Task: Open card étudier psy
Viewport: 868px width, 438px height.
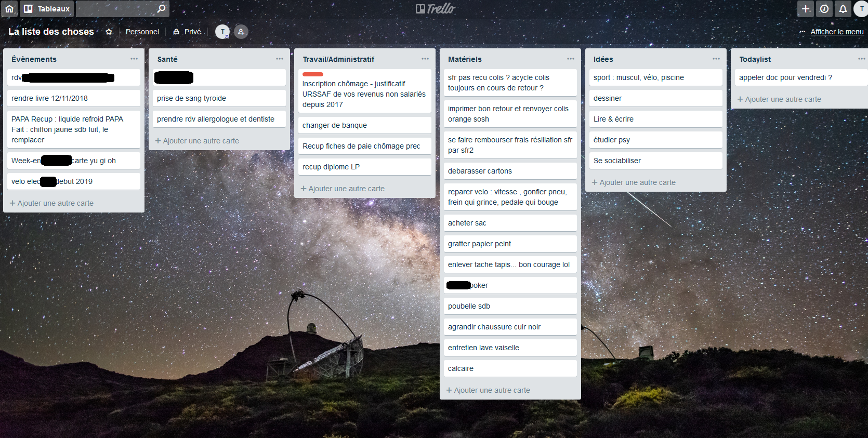Action: [x=656, y=140]
